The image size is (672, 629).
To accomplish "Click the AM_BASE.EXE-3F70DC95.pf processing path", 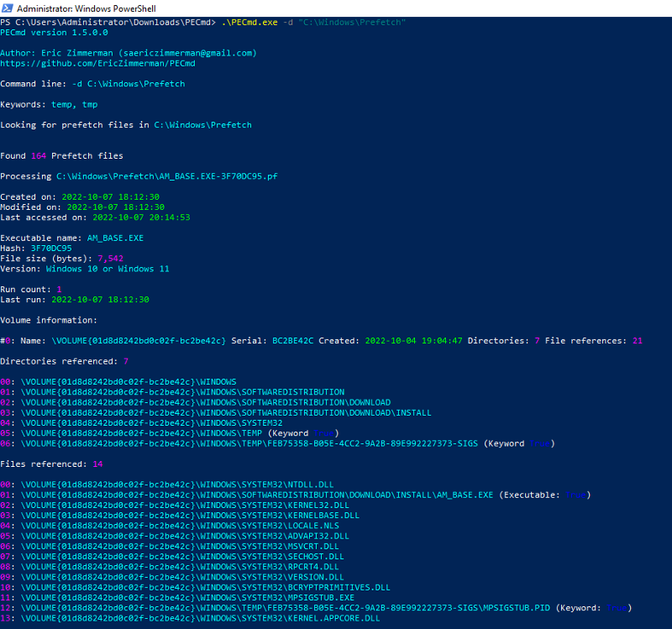I will tap(166, 176).
